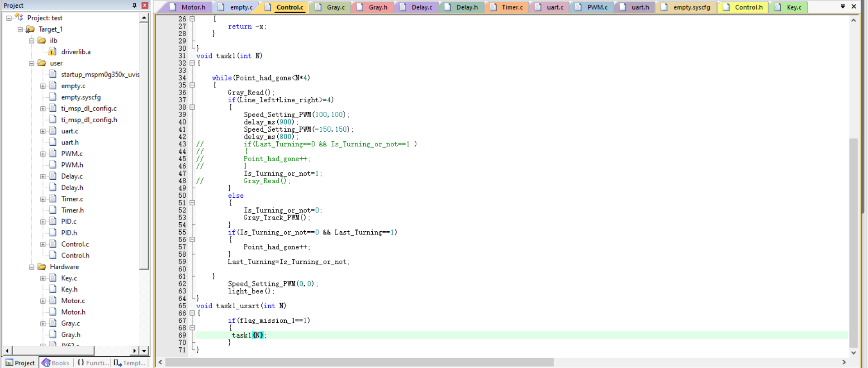Fold the task1_usart function at line 66
Viewport: 868px width, 368px height.
click(x=192, y=313)
